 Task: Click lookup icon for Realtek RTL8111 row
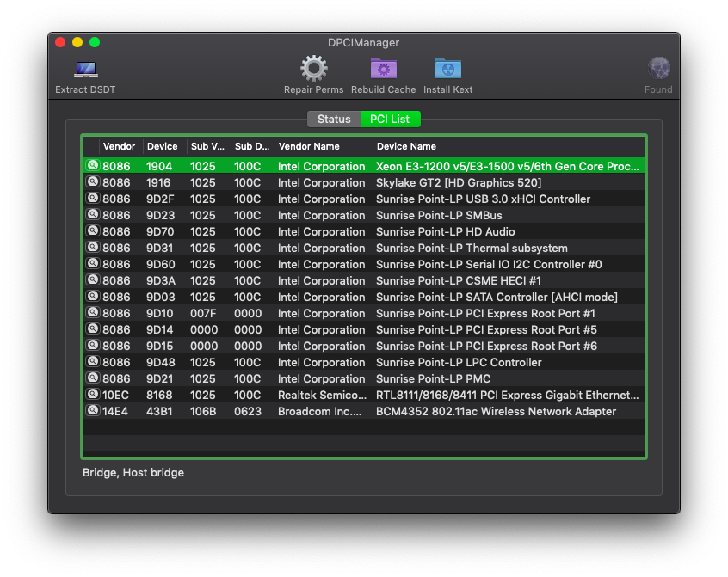[x=93, y=394]
